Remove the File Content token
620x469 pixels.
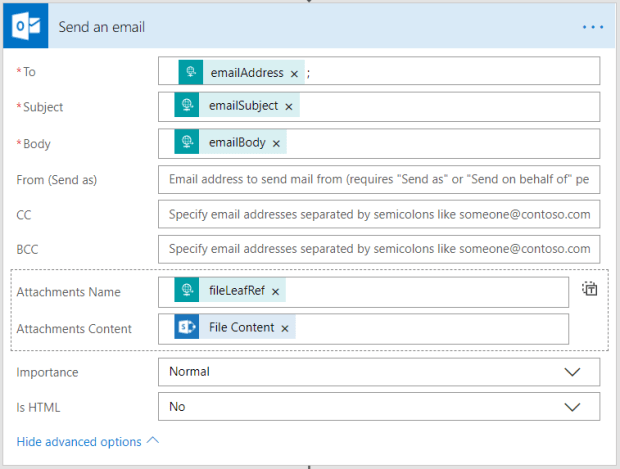285,328
